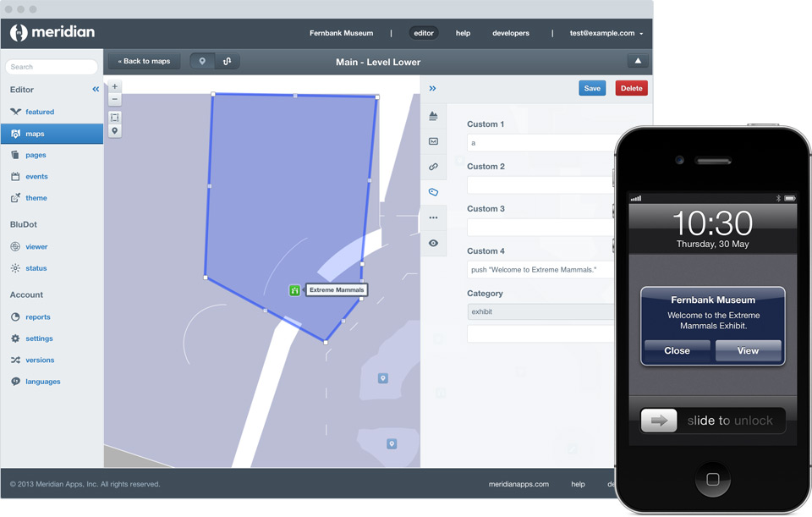This screenshot has width=812, height=517.
Task: Open the image tab in properties panel
Action: coord(433,116)
